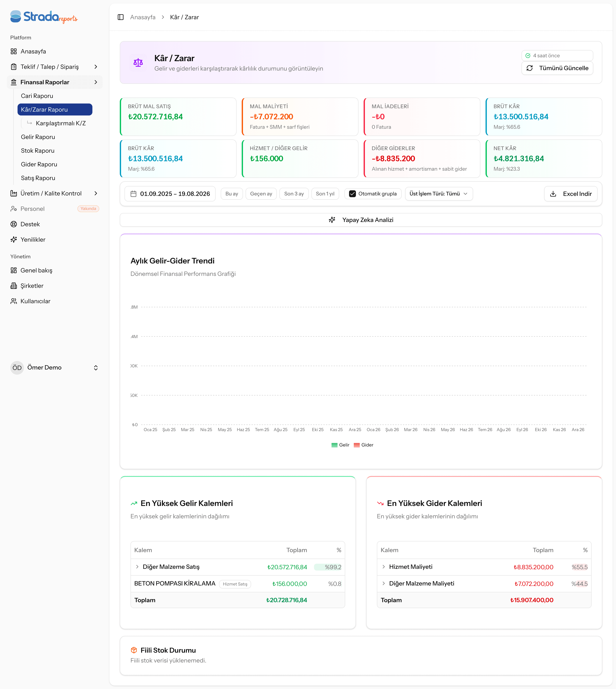The image size is (616, 689).
Task: Click the Teklif / Talep / Sipariş clipboard icon
Action: tap(13, 67)
